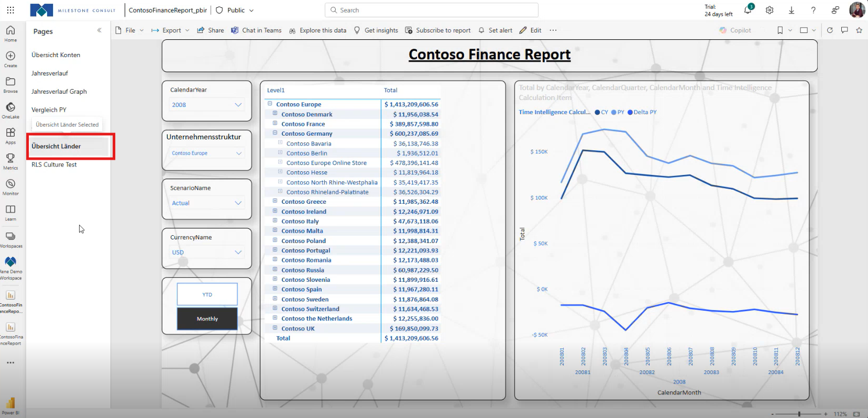Open the ScenarioName Actual dropdown
Viewport: 868px width, 418px height.
point(207,203)
